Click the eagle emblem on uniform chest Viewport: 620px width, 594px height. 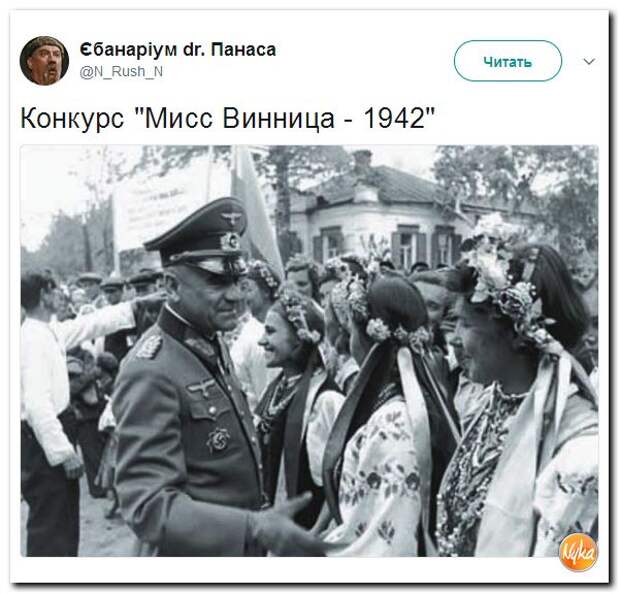[202, 386]
